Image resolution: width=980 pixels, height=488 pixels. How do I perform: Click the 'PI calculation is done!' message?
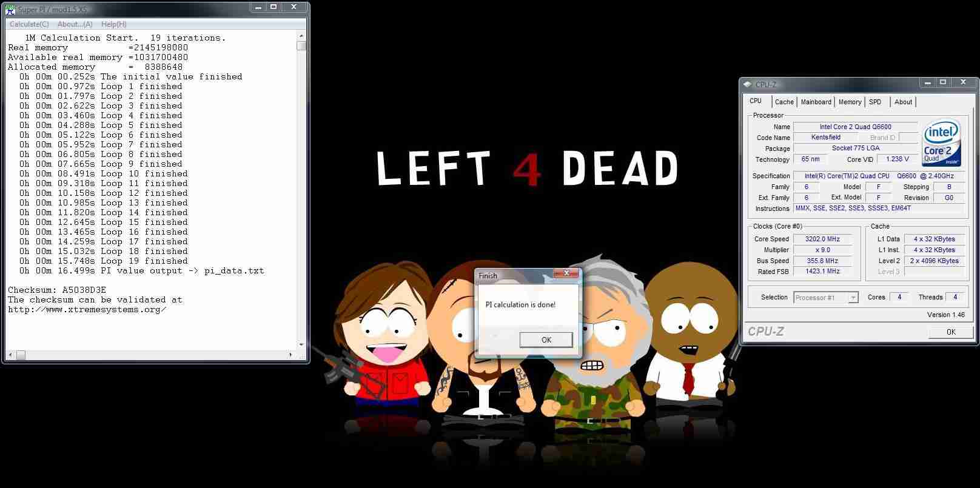point(520,305)
